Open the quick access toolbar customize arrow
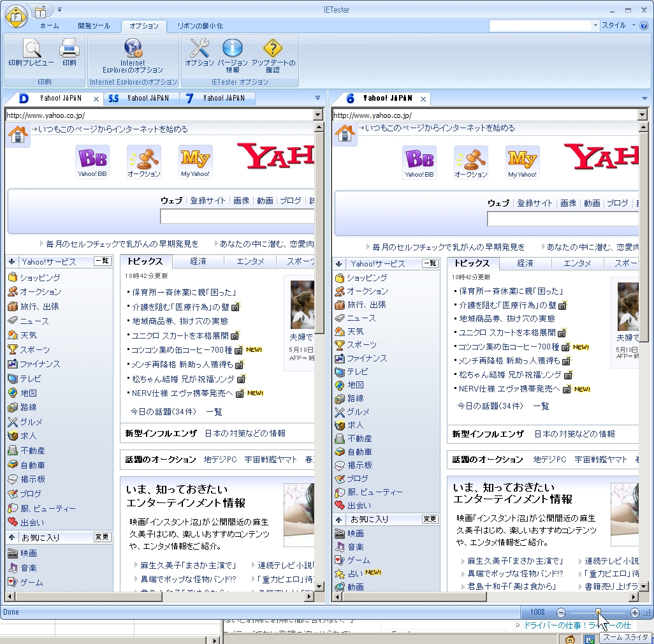654x644 pixels. pos(60,10)
